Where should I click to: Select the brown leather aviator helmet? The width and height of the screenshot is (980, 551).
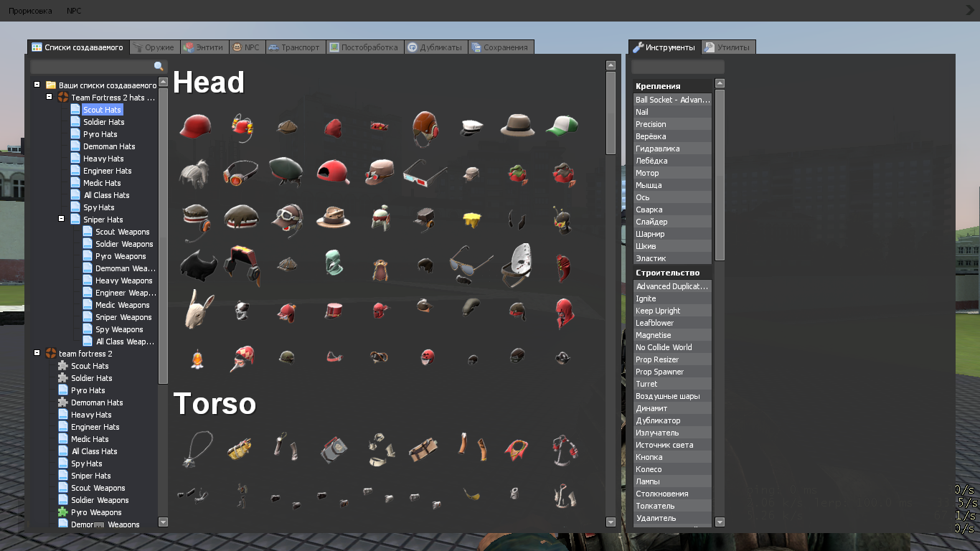tap(425, 128)
